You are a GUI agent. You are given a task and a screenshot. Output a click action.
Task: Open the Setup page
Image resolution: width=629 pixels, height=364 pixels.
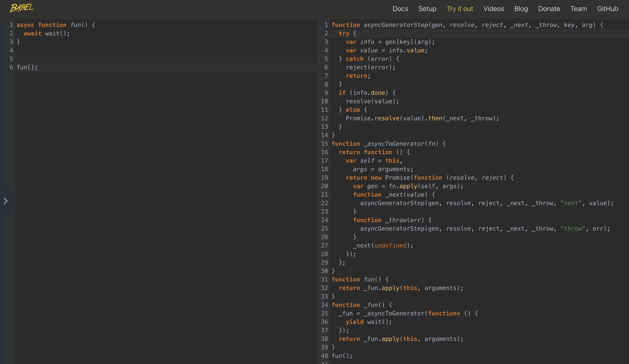pos(427,9)
